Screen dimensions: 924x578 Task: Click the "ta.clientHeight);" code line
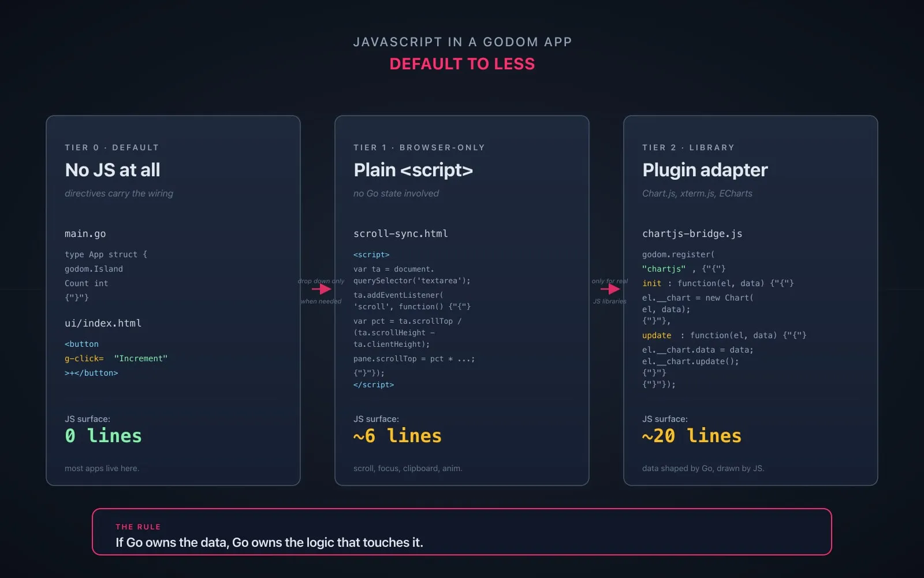click(x=392, y=344)
